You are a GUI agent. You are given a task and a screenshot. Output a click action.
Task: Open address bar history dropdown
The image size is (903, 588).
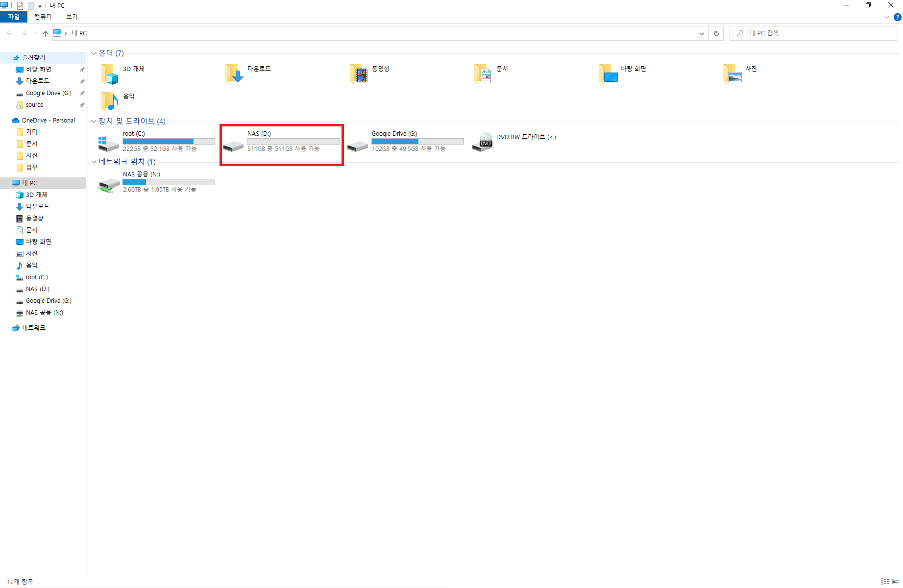click(702, 33)
